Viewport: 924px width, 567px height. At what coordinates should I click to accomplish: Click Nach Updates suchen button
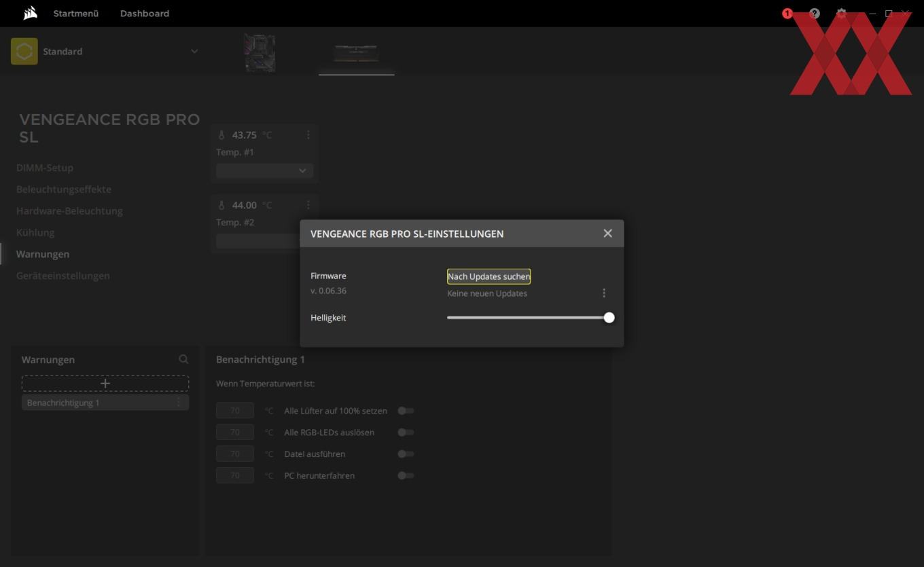click(x=488, y=276)
